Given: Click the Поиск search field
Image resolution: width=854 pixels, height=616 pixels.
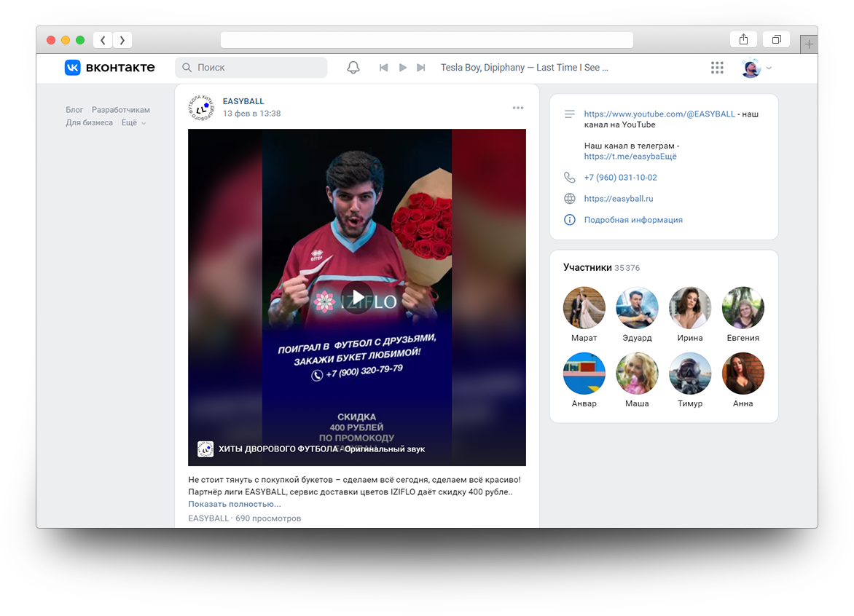Looking at the screenshot, I should pos(251,68).
